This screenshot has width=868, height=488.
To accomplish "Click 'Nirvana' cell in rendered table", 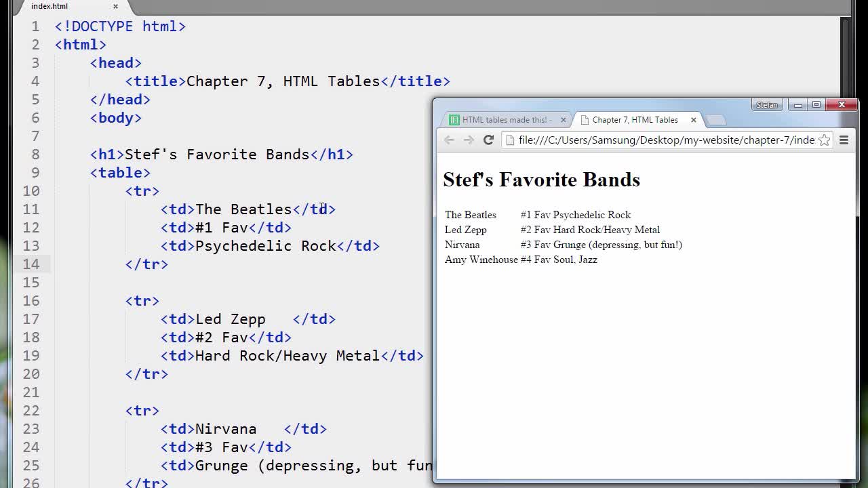I will [462, 245].
